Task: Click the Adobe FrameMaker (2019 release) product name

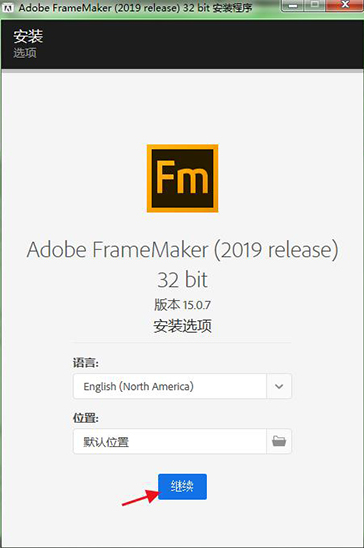Action: click(182, 250)
